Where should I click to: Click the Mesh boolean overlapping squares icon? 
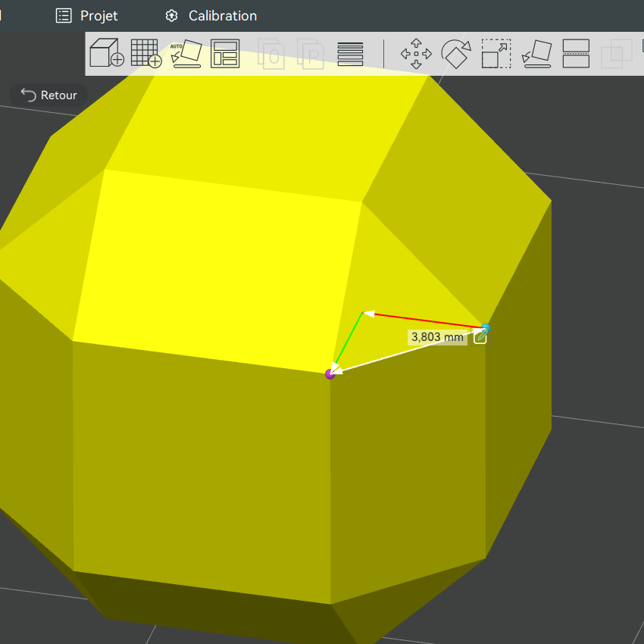click(x=616, y=54)
